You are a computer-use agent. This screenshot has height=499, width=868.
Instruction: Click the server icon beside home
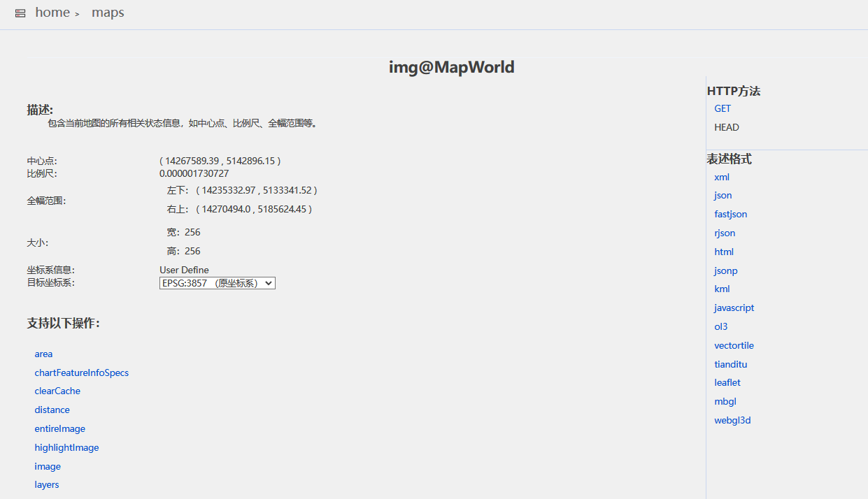(20, 13)
